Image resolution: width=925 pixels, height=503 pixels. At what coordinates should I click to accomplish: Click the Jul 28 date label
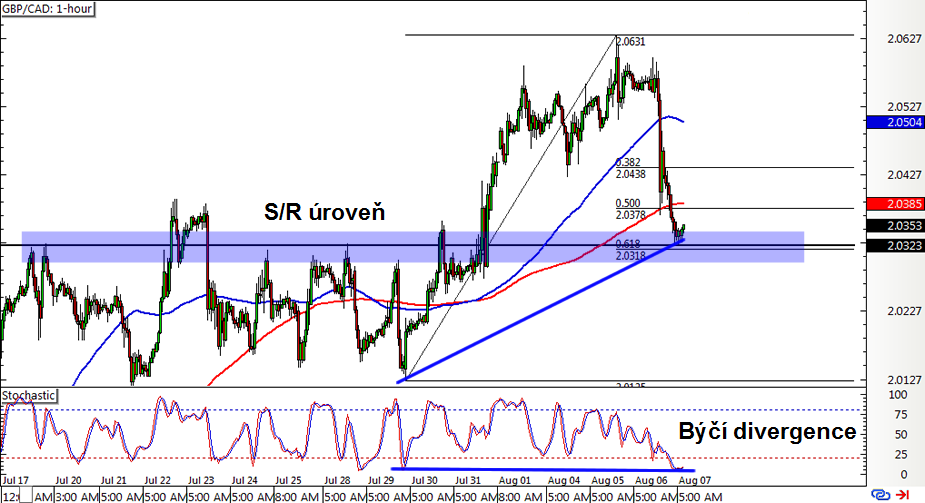337,481
